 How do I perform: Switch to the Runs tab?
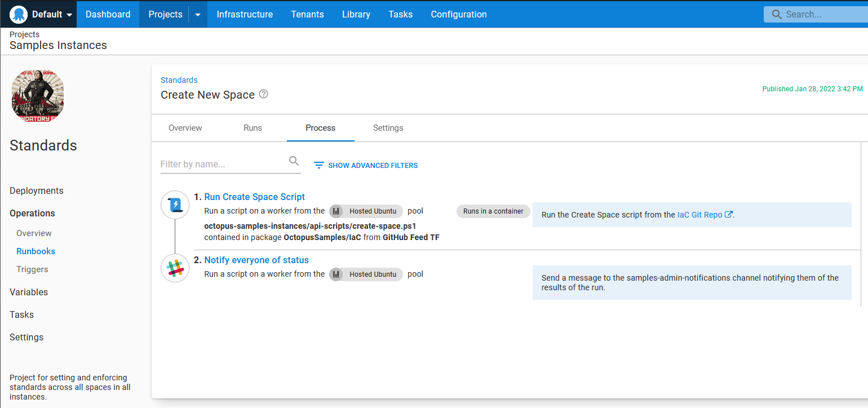click(253, 128)
